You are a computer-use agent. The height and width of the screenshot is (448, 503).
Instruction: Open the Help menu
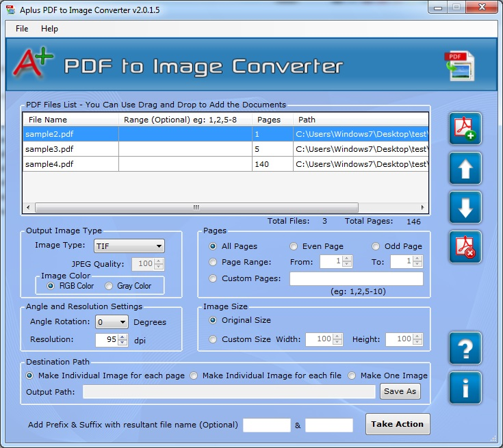[49, 29]
